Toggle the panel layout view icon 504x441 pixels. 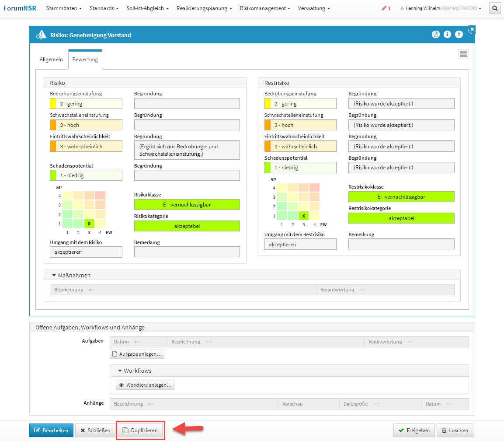click(x=463, y=54)
